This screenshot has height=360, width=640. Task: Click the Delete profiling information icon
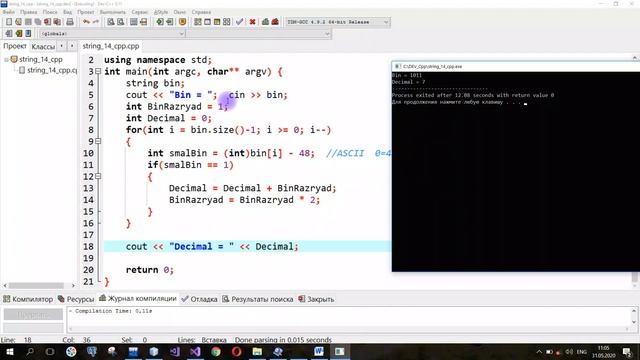point(275,22)
